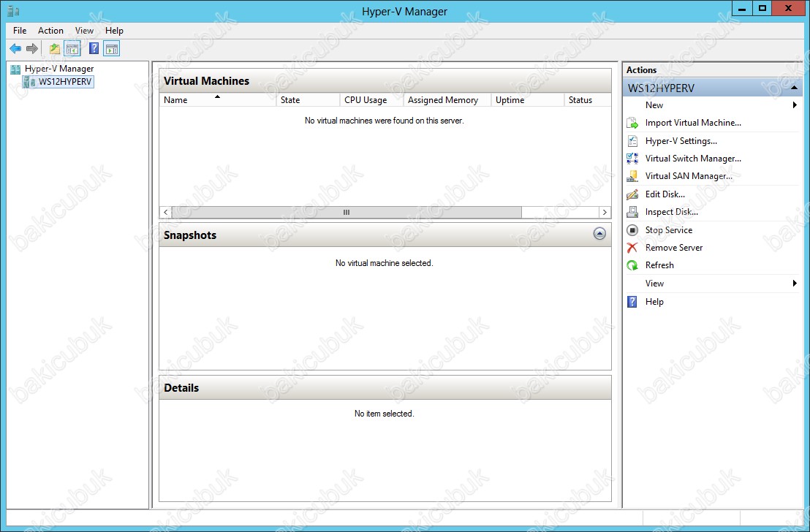
Task: Click the horizontal scrollbar right arrow
Action: (605, 212)
